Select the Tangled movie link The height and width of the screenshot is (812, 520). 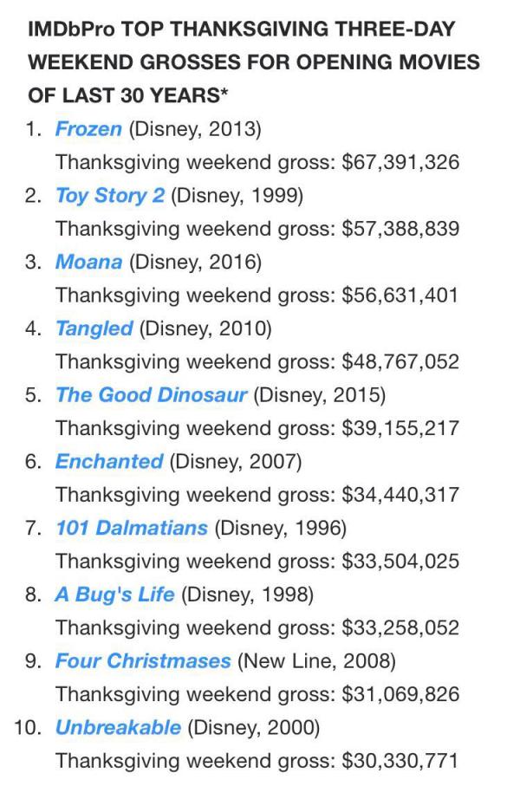pyautogui.click(x=94, y=328)
